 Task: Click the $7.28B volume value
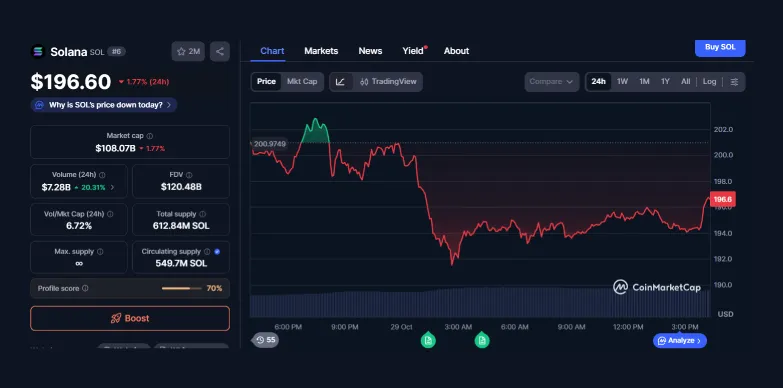(55, 187)
